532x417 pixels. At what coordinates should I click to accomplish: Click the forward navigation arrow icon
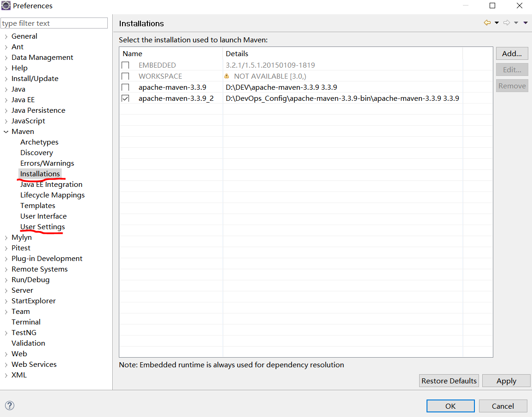pyautogui.click(x=506, y=23)
